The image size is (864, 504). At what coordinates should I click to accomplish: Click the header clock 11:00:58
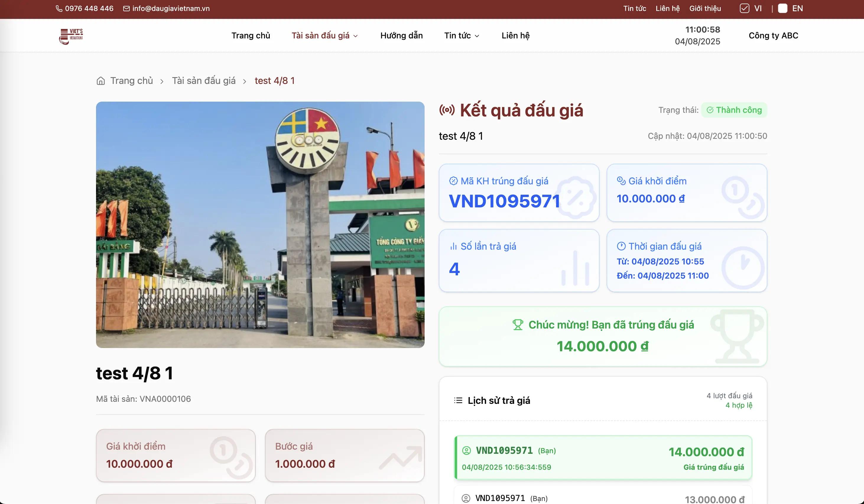[x=702, y=30]
